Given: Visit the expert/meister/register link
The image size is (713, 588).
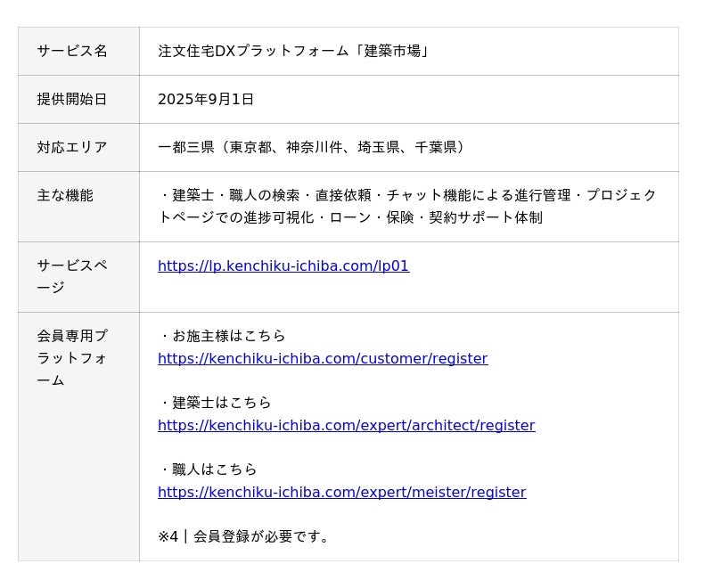Looking at the screenshot, I should pos(341,492).
